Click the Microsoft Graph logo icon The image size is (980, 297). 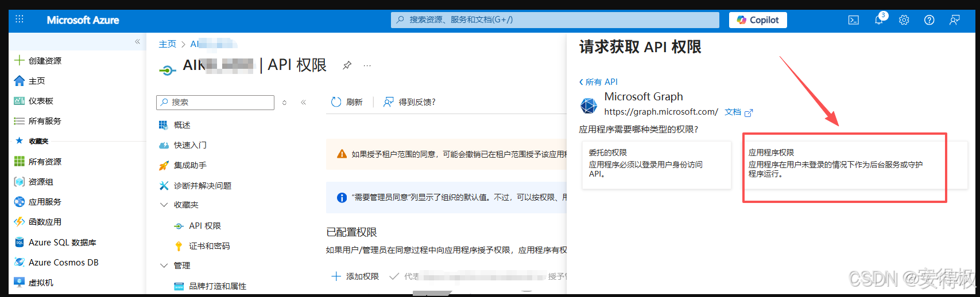click(x=588, y=105)
